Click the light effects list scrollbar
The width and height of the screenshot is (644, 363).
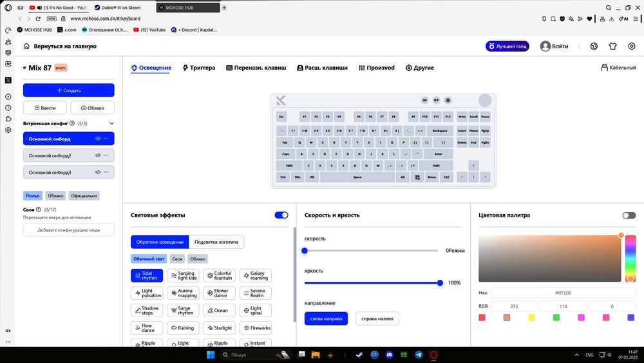pos(295,275)
